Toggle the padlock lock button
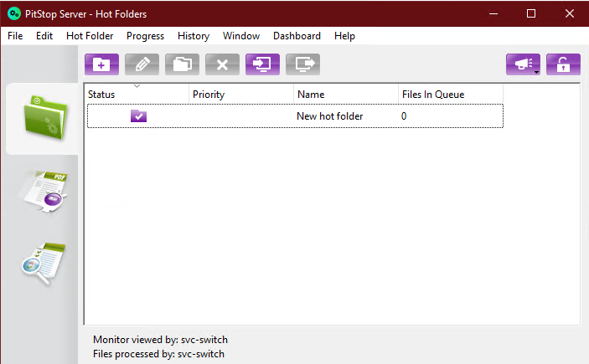Screen dimensions: 589x364 pyautogui.click(x=563, y=64)
